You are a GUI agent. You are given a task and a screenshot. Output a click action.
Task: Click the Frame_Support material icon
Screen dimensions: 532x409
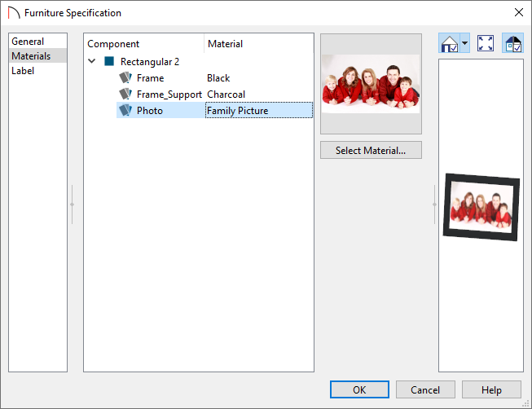pyautogui.click(x=125, y=94)
